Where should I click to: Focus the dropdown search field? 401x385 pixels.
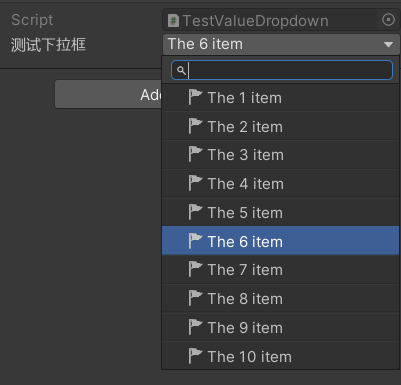point(282,70)
